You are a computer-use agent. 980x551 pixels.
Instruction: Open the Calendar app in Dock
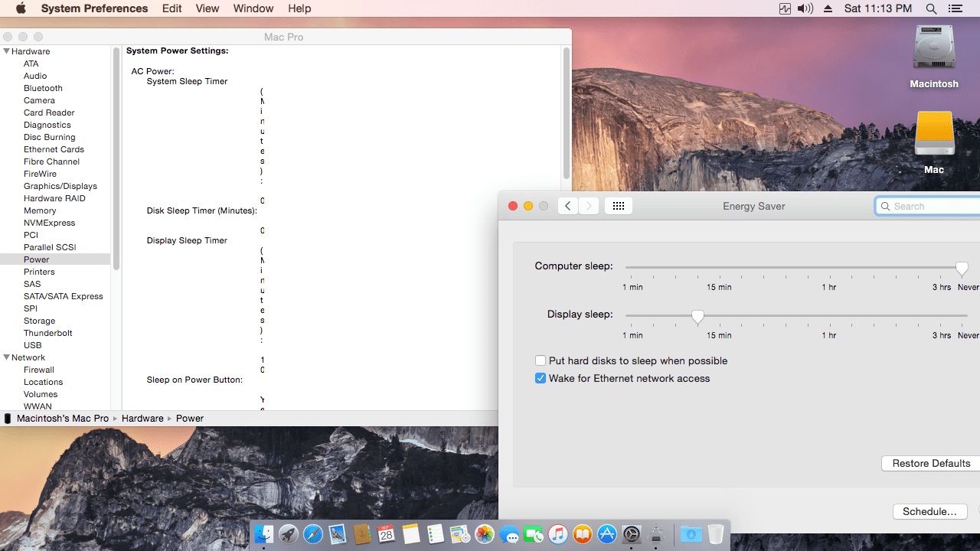click(x=387, y=534)
